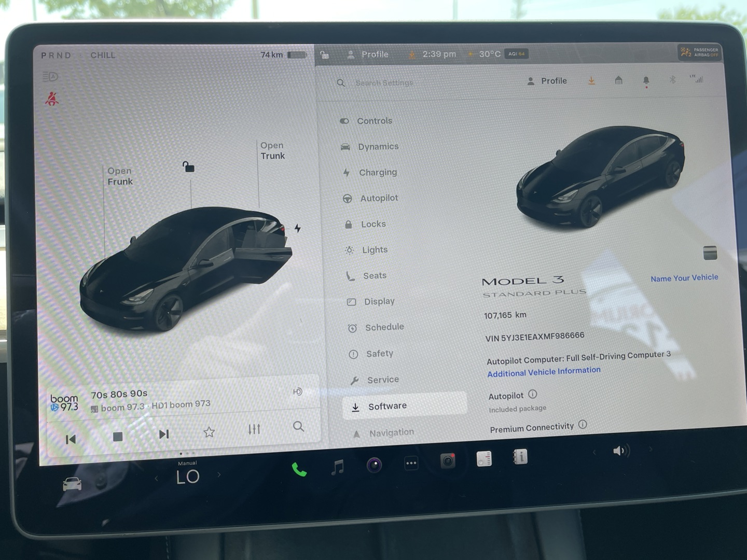This screenshot has height=560, width=747.
Task: Go to the Safety settings
Action: [371, 354]
